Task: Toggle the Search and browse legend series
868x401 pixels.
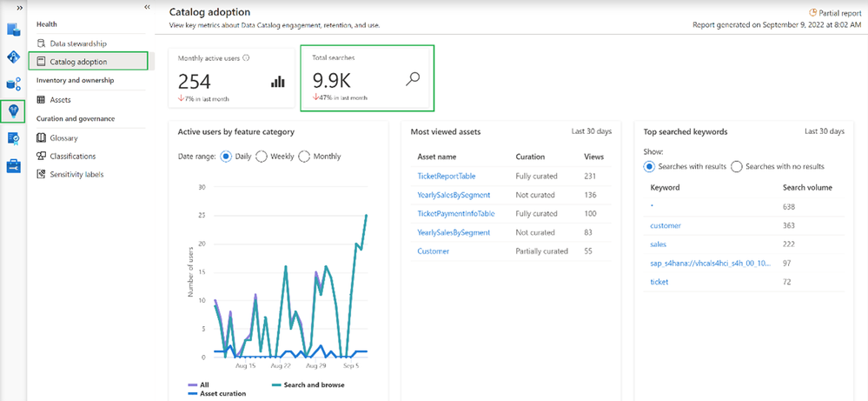Action: pos(308,385)
